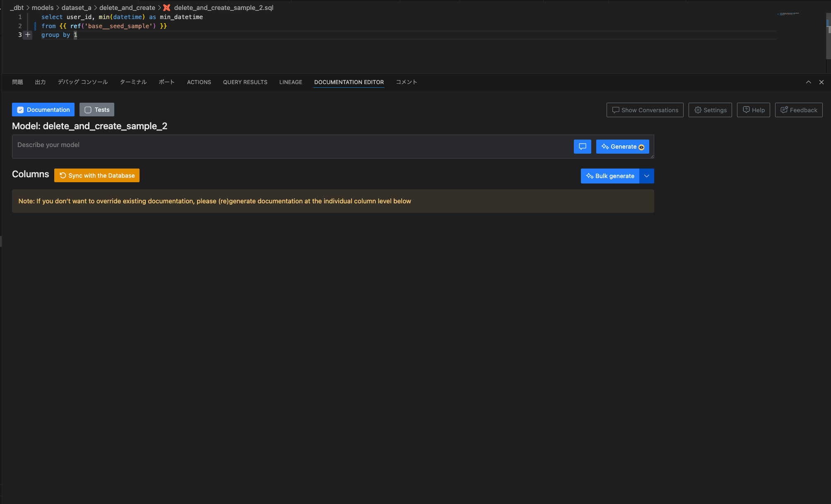831x504 pixels.
Task: Click the plus icon on line 3
Action: [28, 35]
